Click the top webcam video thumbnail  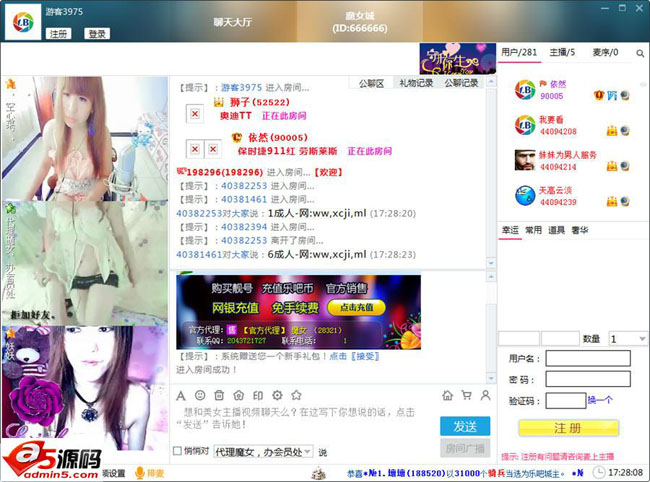tap(85, 138)
